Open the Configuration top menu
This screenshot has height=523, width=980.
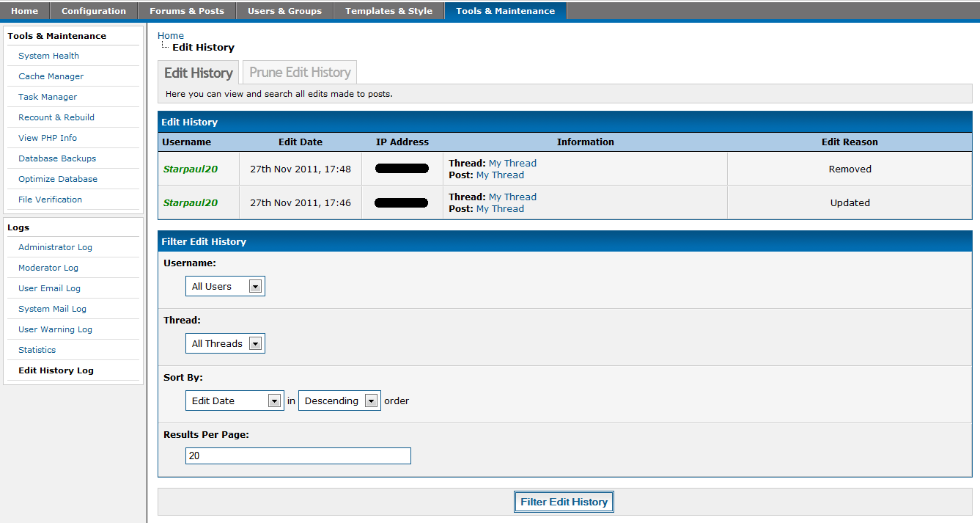tap(94, 11)
